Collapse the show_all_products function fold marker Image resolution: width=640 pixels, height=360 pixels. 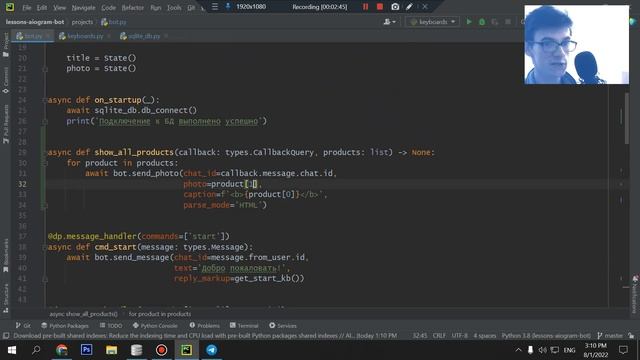(45, 152)
